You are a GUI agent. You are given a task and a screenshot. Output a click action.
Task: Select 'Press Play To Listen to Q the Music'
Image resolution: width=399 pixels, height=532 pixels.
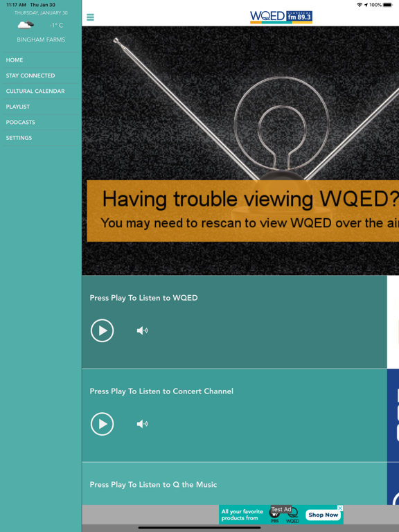[x=153, y=484]
